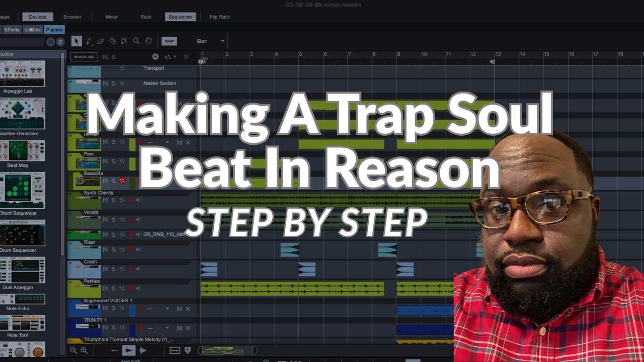The image size is (644, 362).
Task: Click automation icon on Perkies track
Action: 122,289
